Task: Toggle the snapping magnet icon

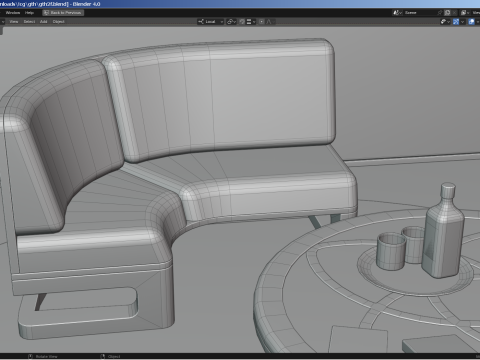Action: 242,22
